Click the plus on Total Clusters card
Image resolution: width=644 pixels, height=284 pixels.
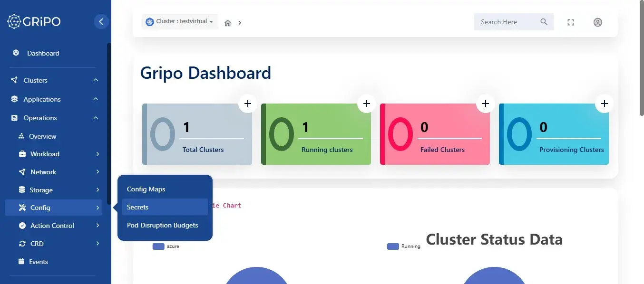pyautogui.click(x=248, y=104)
